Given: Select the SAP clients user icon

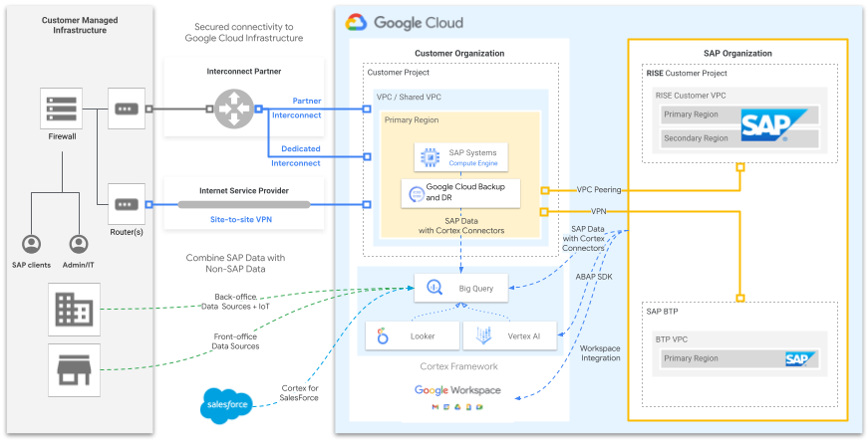Looking at the screenshot, I should click(x=31, y=244).
